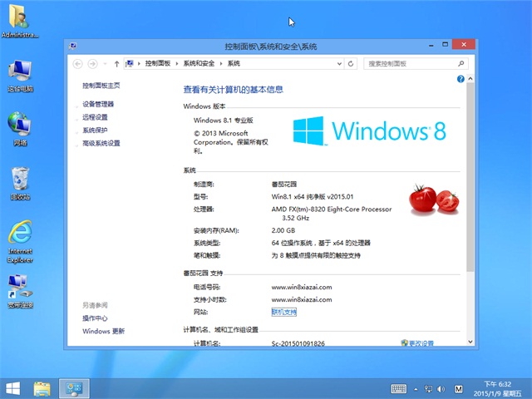Open 远程设置 from the sidebar
The width and height of the screenshot is (532, 399).
coord(95,117)
